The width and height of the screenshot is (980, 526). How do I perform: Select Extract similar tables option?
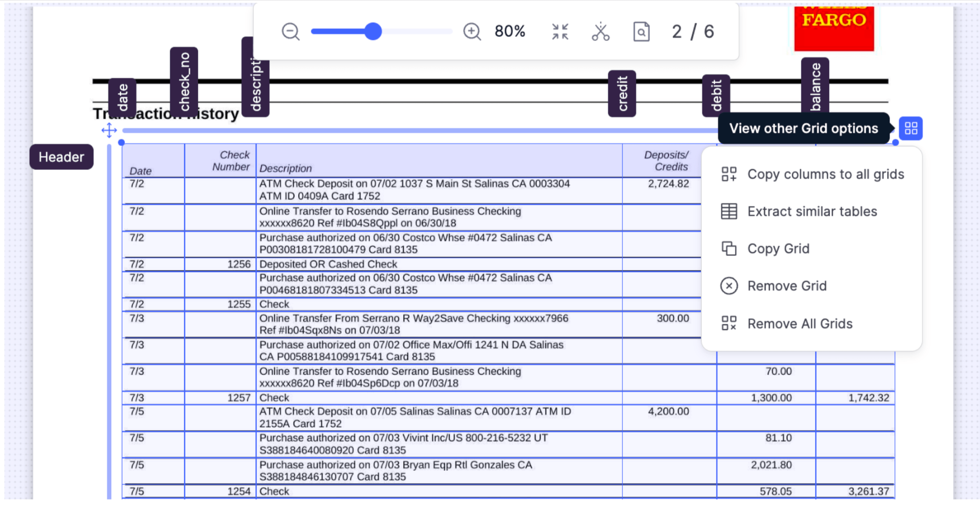coord(812,211)
